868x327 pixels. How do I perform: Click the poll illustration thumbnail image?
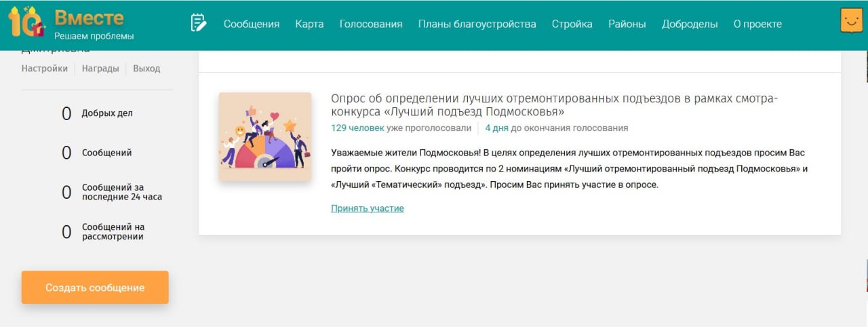264,137
